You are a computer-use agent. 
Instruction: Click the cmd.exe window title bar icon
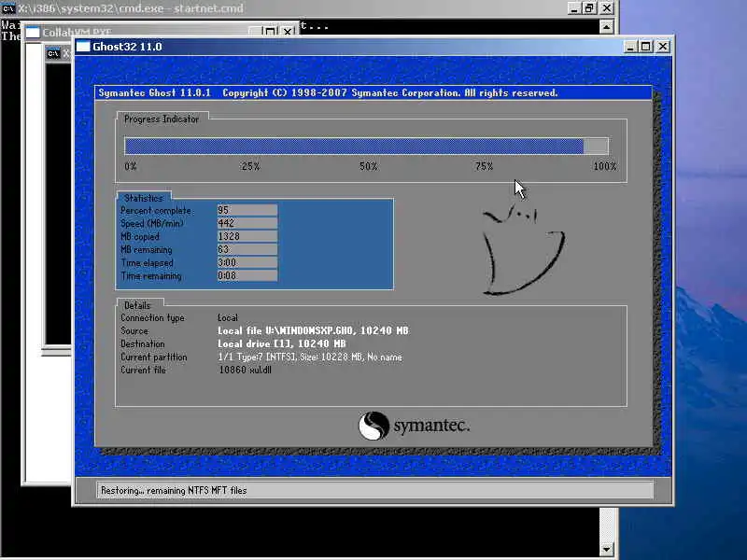point(8,8)
